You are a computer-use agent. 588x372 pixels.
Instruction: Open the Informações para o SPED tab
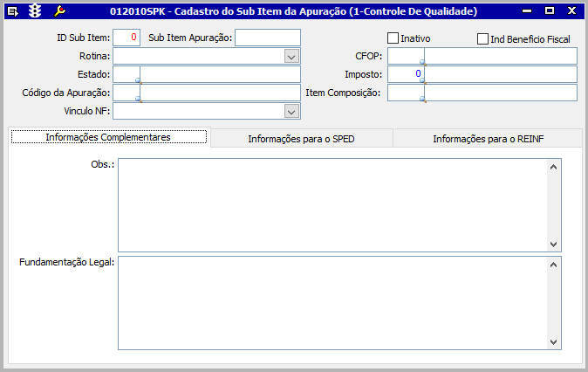point(302,139)
